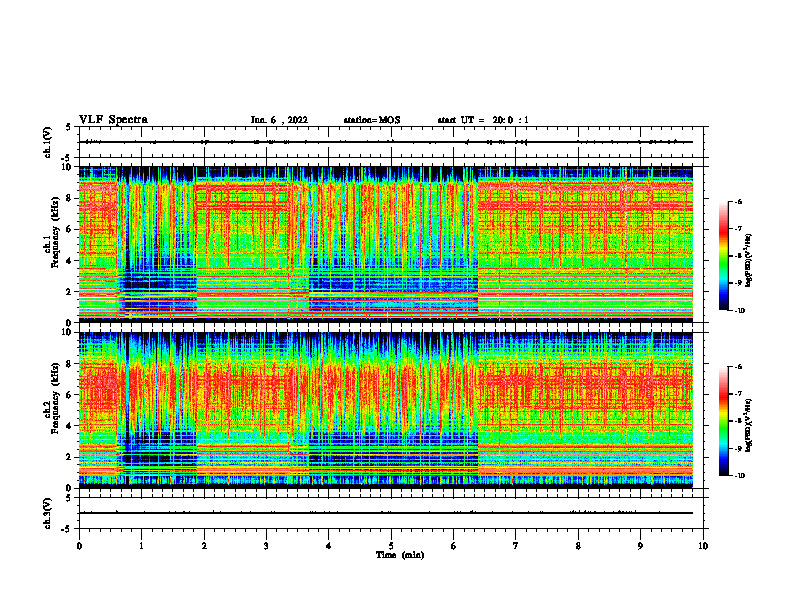Image resolution: width=792 pixels, height=612 pixels.
Task: Click time axis tick label "9"
Action: (640, 546)
